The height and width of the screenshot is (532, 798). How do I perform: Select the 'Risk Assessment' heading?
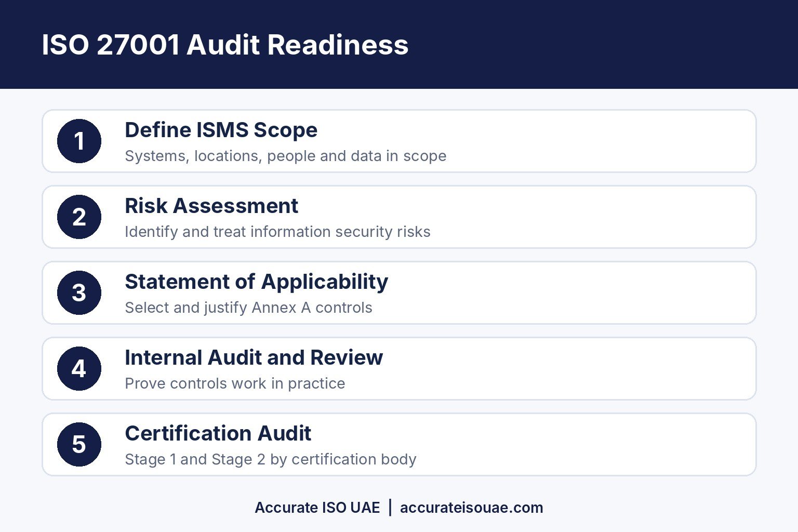[211, 206]
